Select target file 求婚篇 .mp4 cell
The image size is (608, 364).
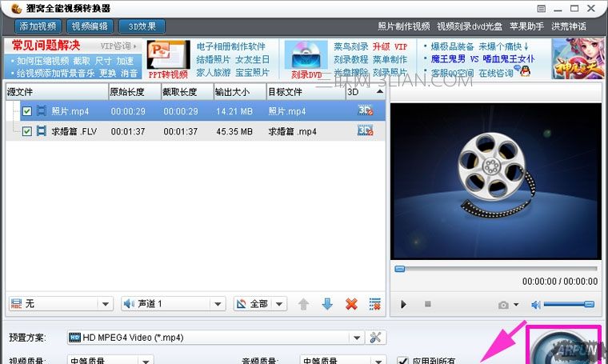(x=292, y=131)
